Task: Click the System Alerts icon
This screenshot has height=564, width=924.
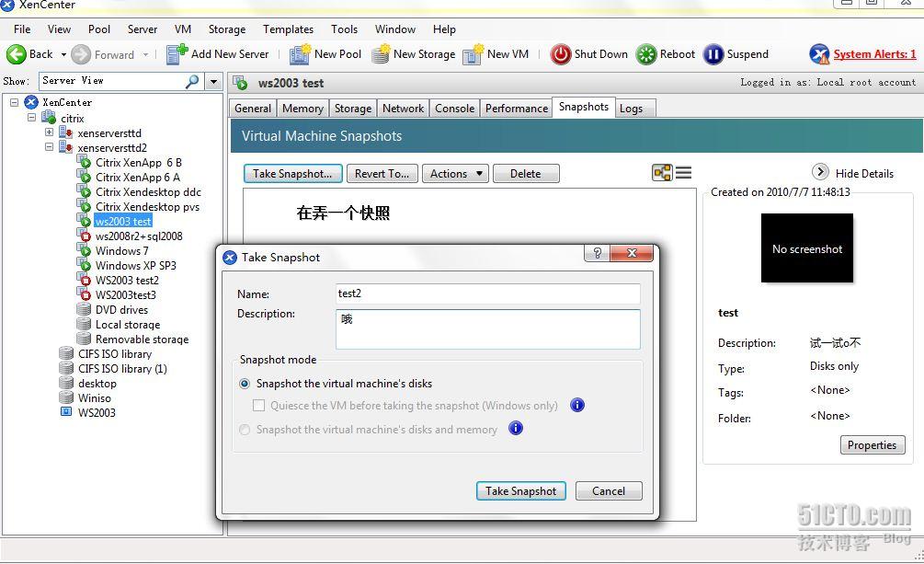Action: [x=819, y=54]
